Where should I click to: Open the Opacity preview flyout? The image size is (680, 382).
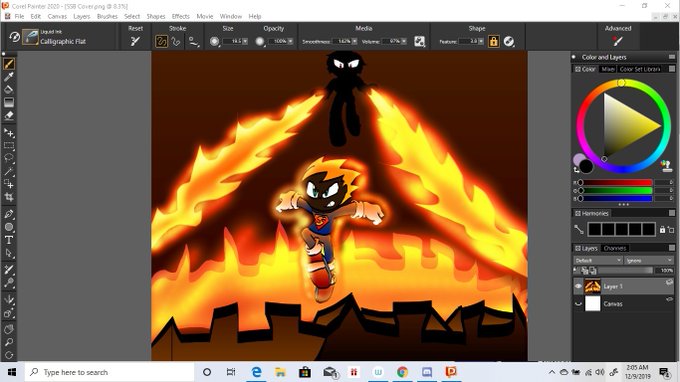coord(260,41)
